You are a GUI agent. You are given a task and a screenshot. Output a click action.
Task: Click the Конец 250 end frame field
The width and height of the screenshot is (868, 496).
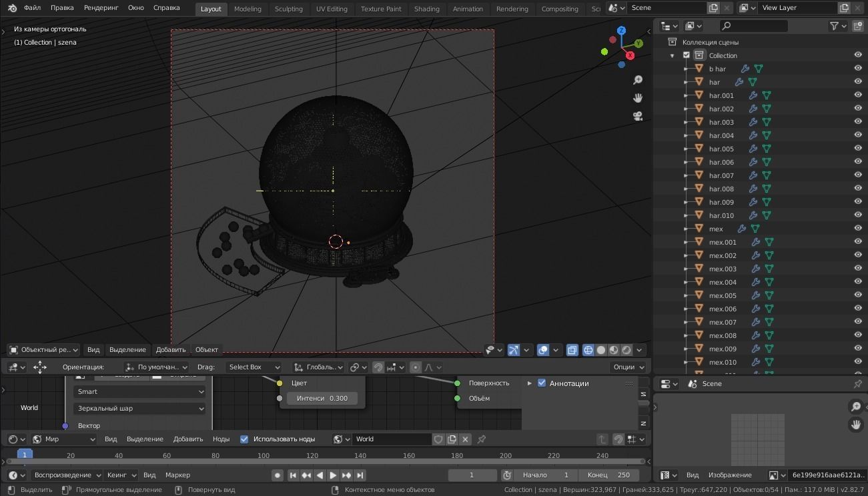608,475
